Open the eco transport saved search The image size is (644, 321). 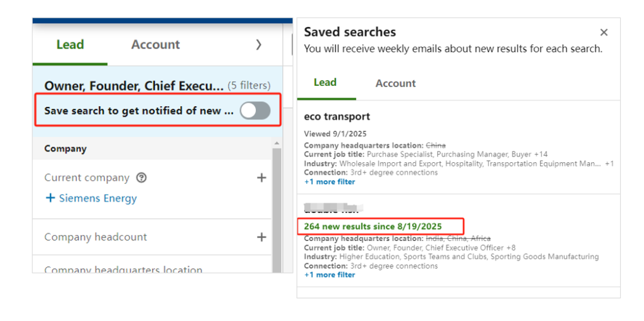pos(337,116)
